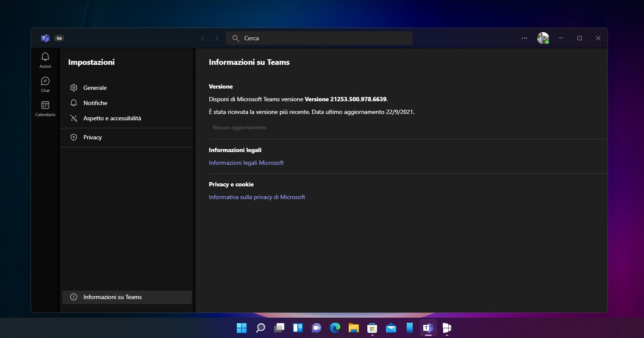
Task: Click the Data ultimo aggiornamento 22/9/2021 text
Action: pos(363,112)
